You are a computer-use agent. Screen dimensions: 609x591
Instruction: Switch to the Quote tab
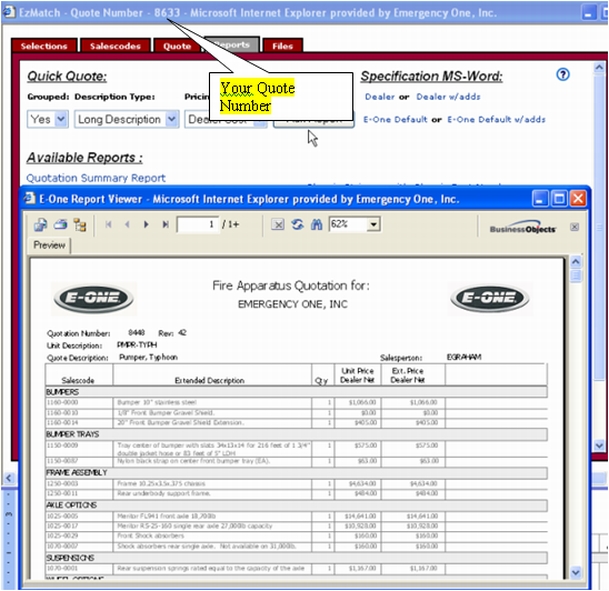point(177,46)
